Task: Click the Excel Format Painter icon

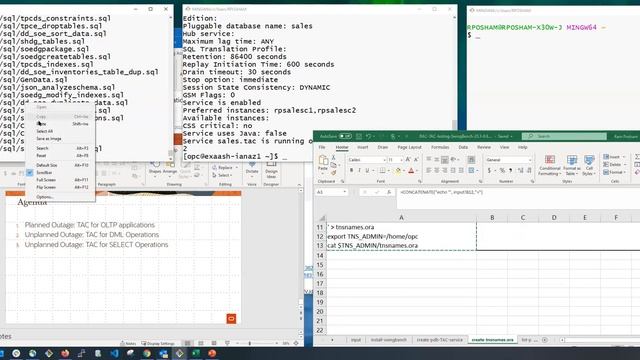Action: tap(334, 173)
